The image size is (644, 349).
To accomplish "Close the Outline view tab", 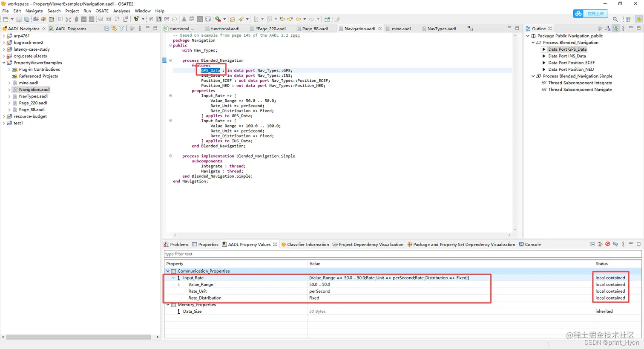I will coord(550,29).
